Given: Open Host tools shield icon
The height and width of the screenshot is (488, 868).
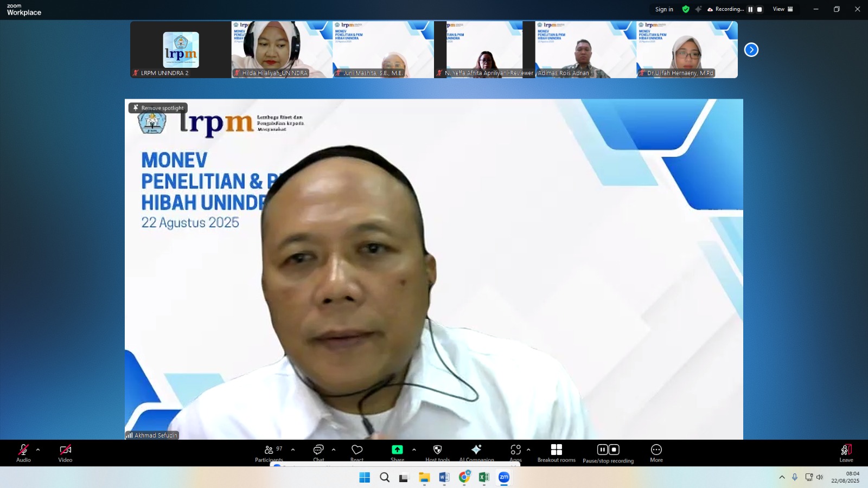Looking at the screenshot, I should click(x=437, y=450).
